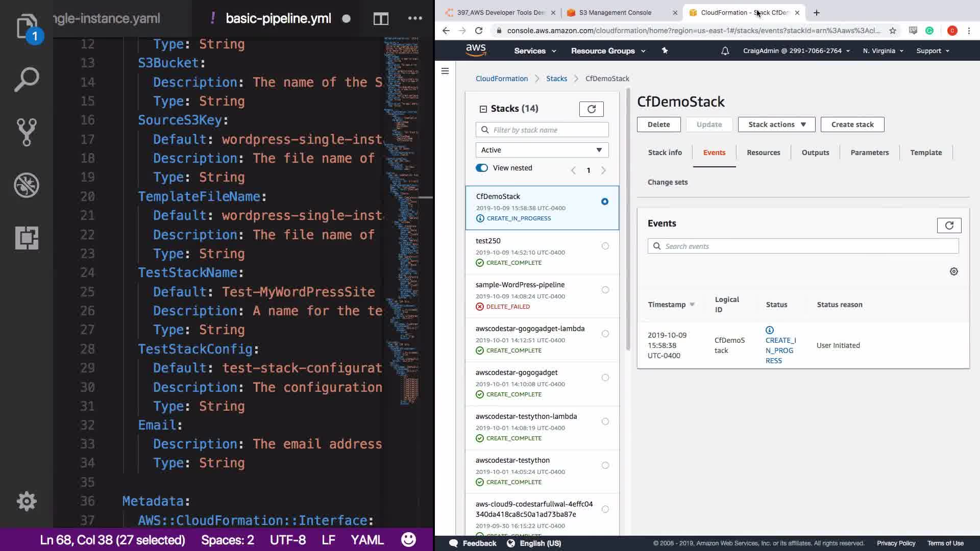980x551 pixels.
Task: Select the test250 stack radio button
Action: click(605, 246)
